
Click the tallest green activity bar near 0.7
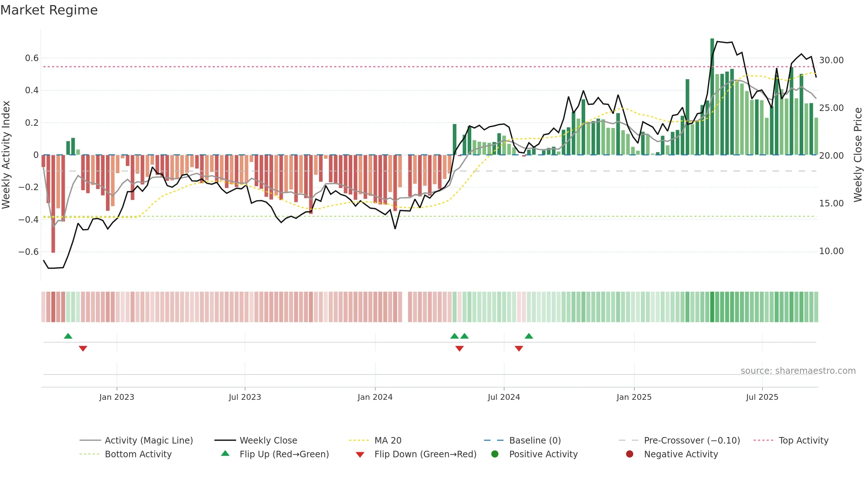click(x=712, y=97)
